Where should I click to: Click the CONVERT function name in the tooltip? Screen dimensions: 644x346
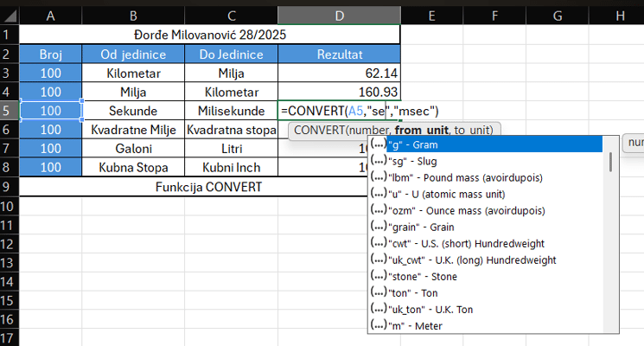pyautogui.click(x=318, y=130)
